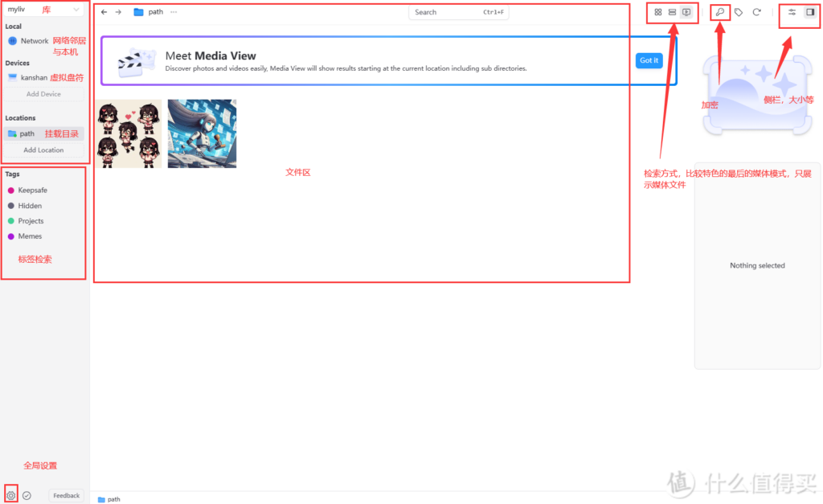Reload the explorer with refresh icon
This screenshot has height=504, width=823.
click(756, 12)
